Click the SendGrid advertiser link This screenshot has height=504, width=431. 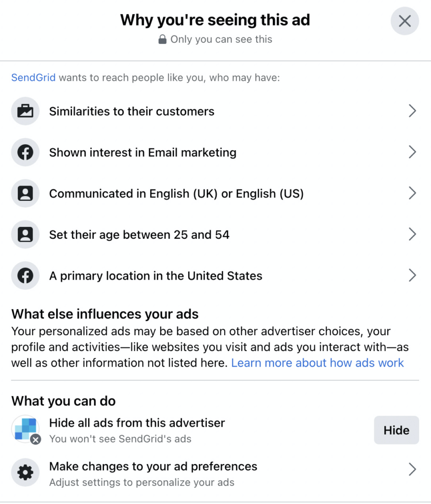click(x=33, y=78)
